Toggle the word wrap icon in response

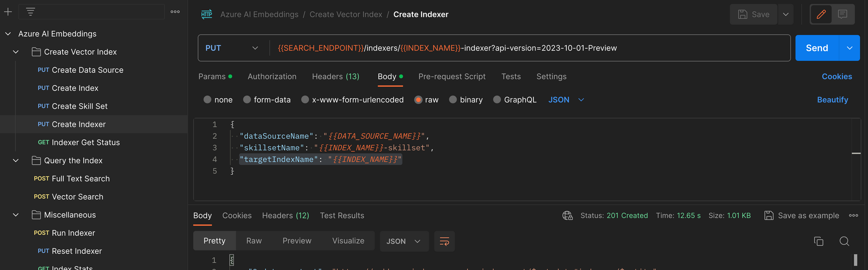[444, 241]
